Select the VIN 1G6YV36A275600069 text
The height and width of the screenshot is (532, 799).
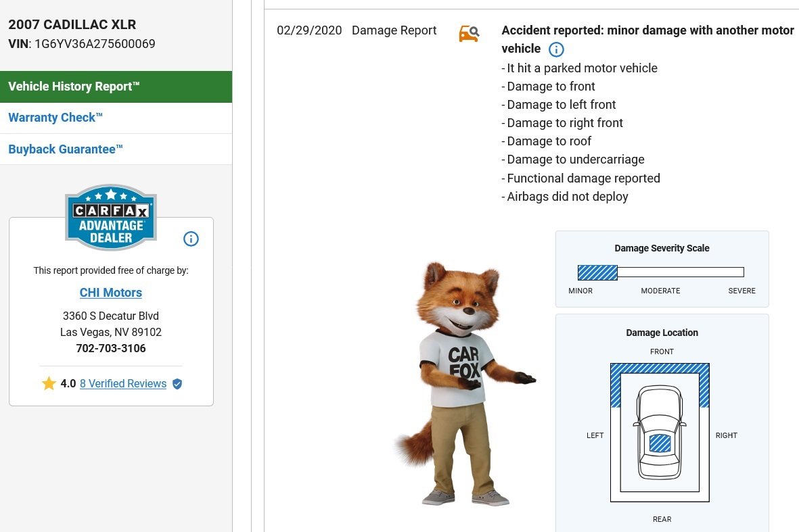coord(95,44)
